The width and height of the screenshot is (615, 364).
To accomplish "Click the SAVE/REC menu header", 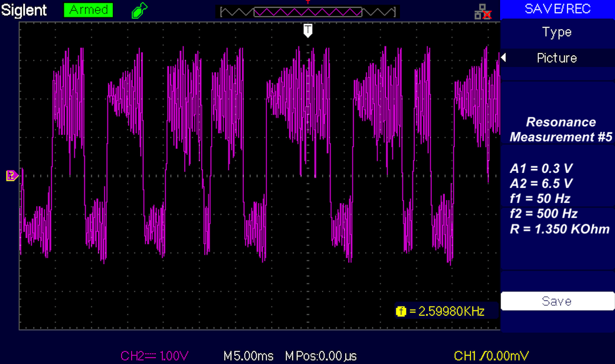I will [558, 9].
